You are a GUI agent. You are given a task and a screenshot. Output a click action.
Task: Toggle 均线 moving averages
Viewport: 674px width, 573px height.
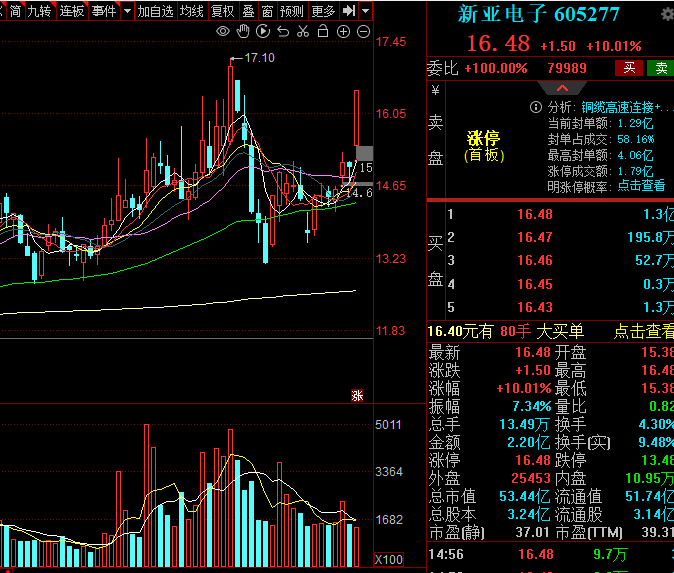tap(192, 11)
